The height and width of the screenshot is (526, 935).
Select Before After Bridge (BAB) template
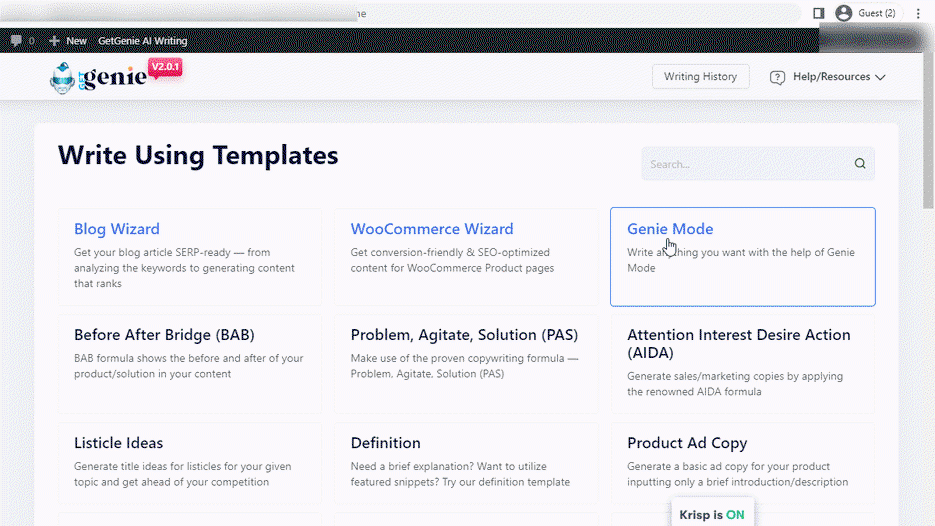[190, 364]
